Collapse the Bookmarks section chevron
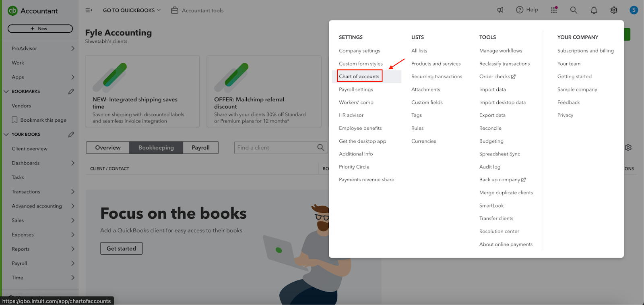Viewport: 644px width, 305px height. click(6, 91)
